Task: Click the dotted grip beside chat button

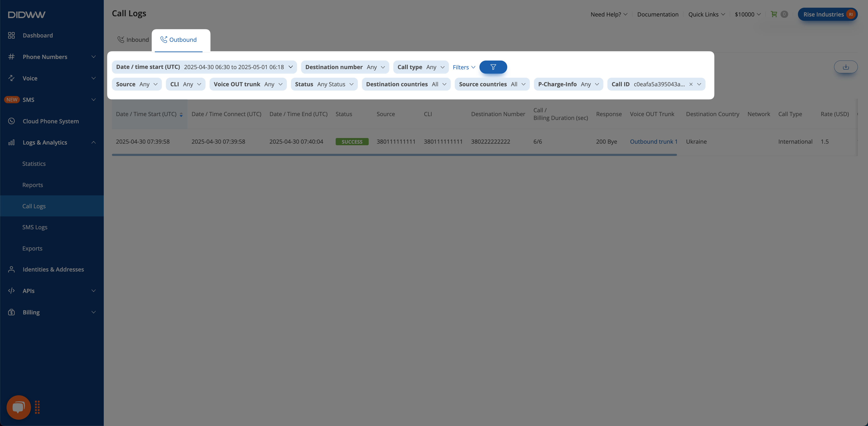Action: pyautogui.click(x=37, y=407)
